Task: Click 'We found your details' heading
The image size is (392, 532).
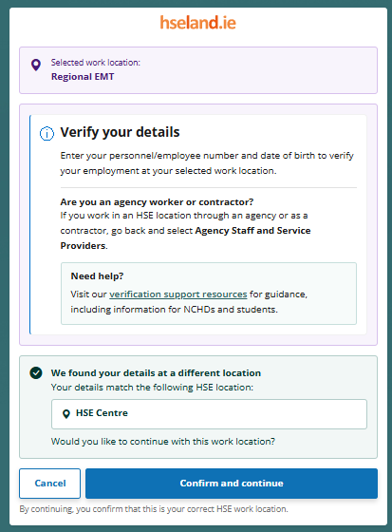Action: [x=156, y=372]
